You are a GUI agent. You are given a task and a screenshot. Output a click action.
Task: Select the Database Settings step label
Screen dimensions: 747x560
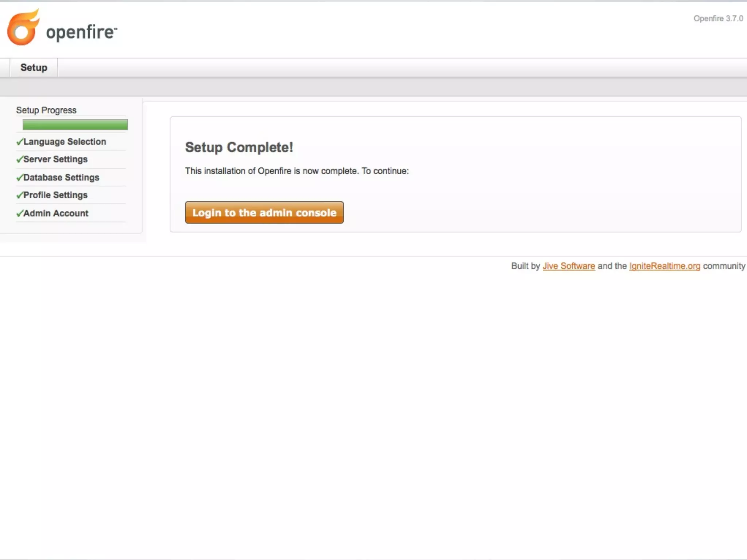tap(61, 178)
